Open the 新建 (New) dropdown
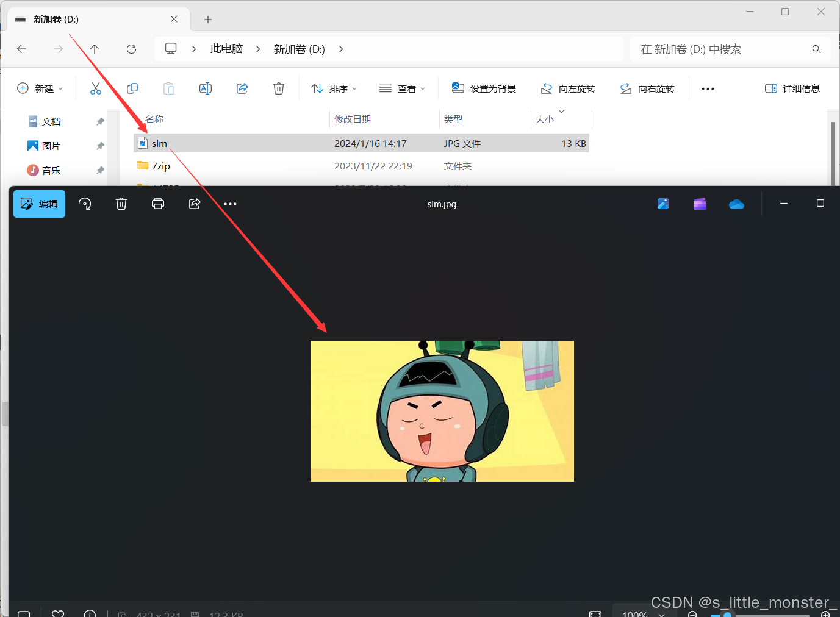This screenshot has width=840, height=617. (x=40, y=88)
